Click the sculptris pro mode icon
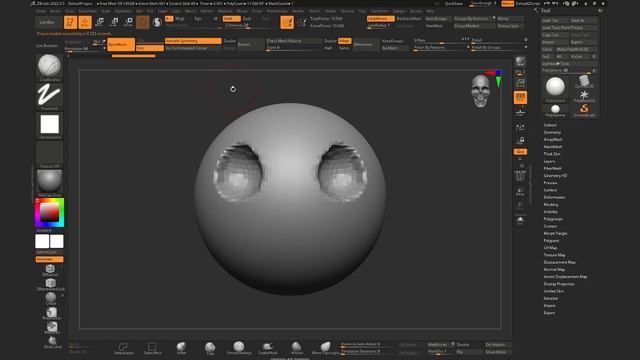 click(157, 22)
